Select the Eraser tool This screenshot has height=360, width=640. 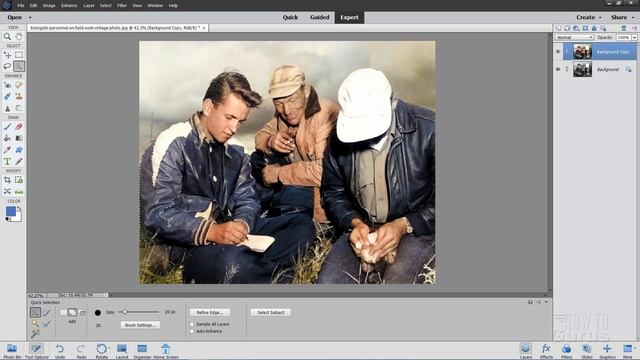tap(19, 127)
